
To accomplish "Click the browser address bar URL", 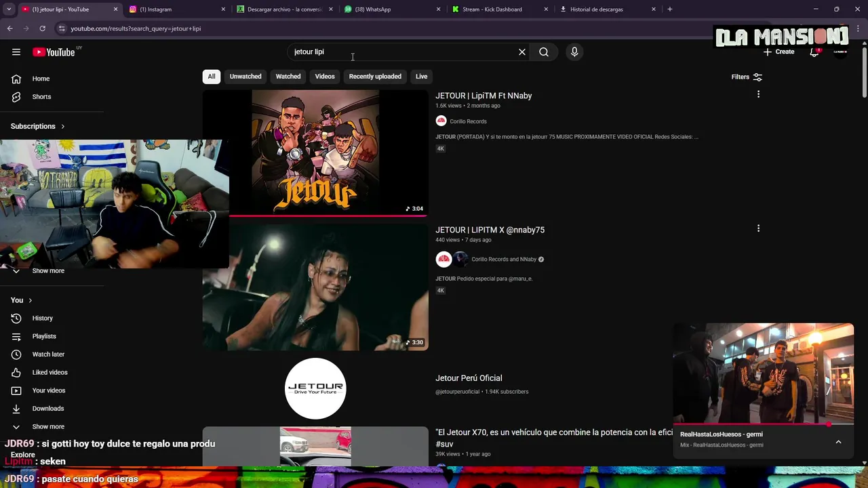I will coord(136,28).
